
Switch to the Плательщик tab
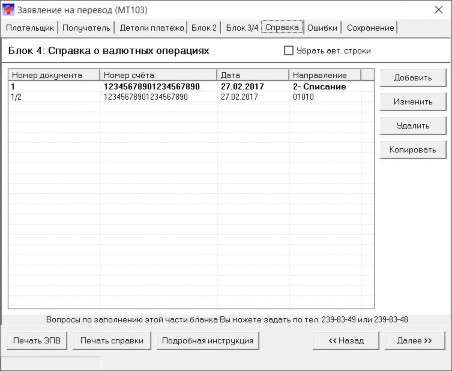coord(30,28)
